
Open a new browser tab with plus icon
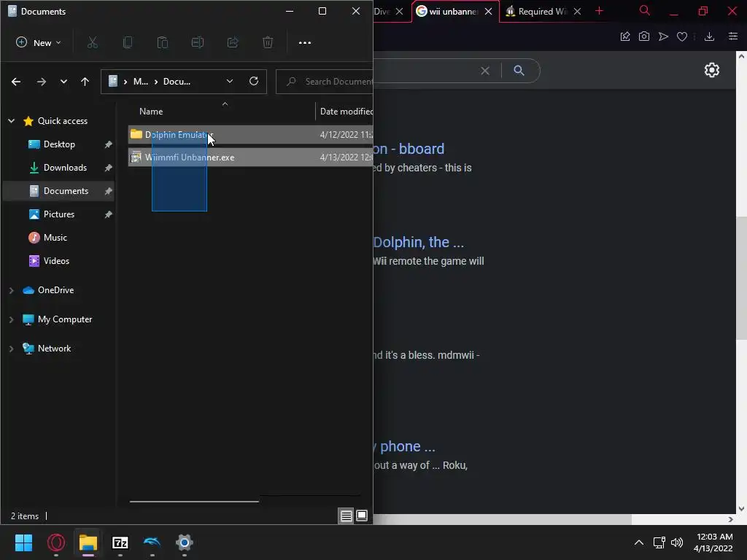click(600, 11)
